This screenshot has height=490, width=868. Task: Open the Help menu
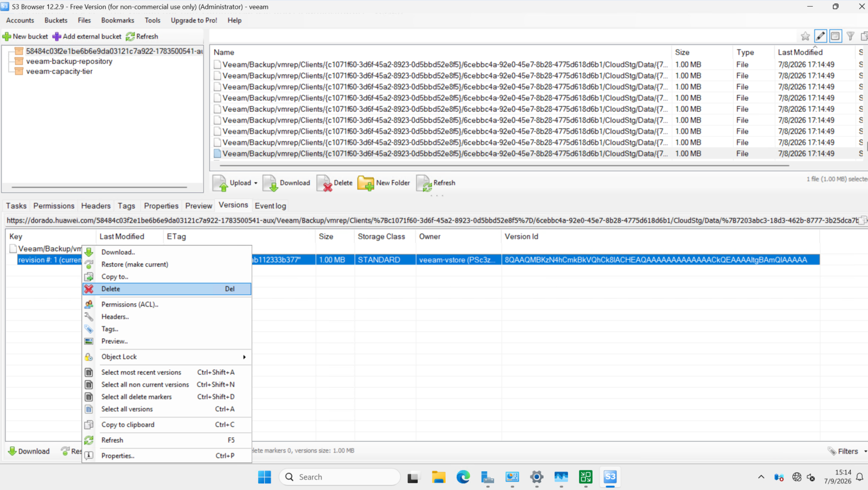(x=234, y=21)
